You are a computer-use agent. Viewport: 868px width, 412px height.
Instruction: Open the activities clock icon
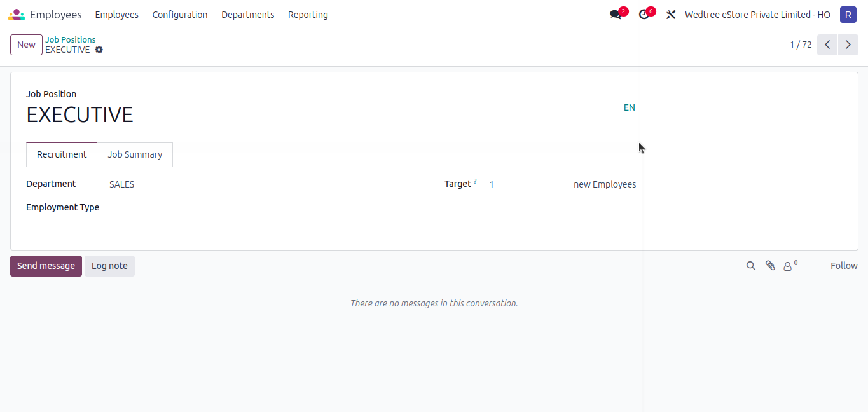643,15
